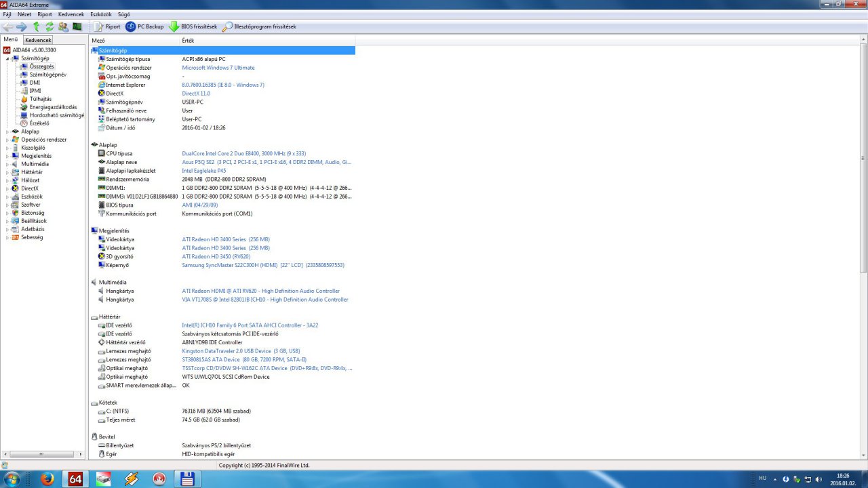The height and width of the screenshot is (488, 868).
Task: Select Sebesség in the left tree
Action: pos(32,237)
